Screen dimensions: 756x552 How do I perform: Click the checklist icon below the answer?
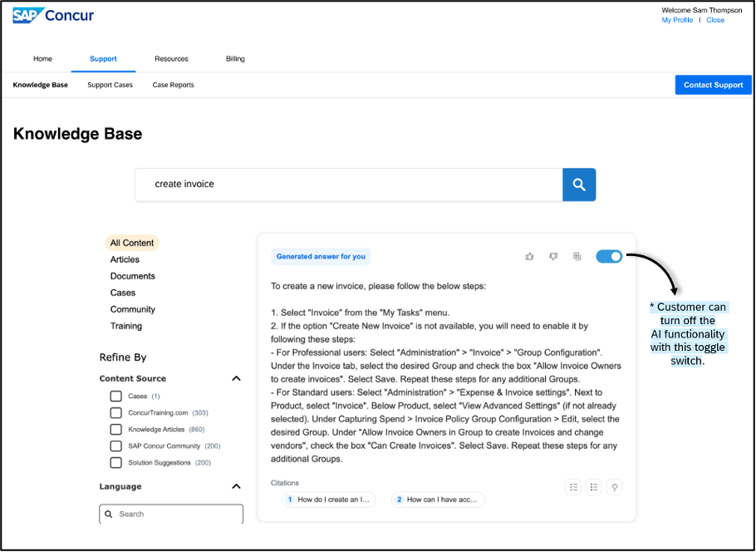coord(573,487)
